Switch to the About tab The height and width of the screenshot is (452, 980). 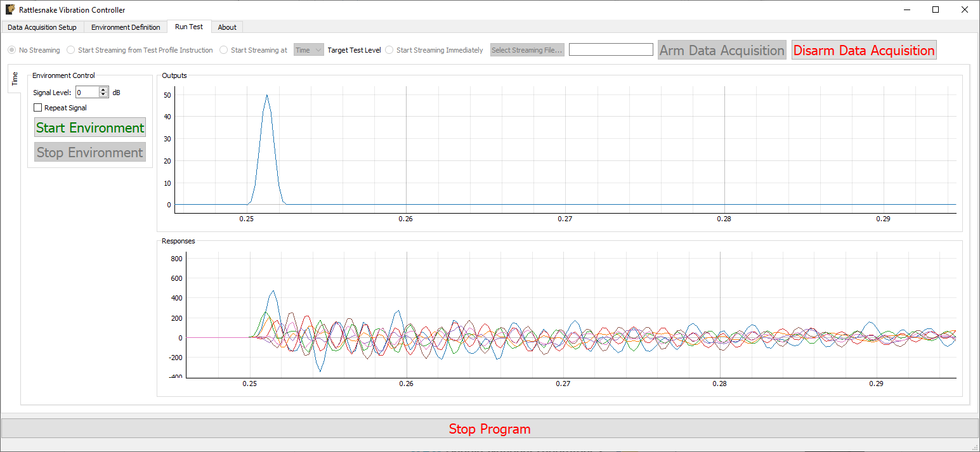[227, 27]
